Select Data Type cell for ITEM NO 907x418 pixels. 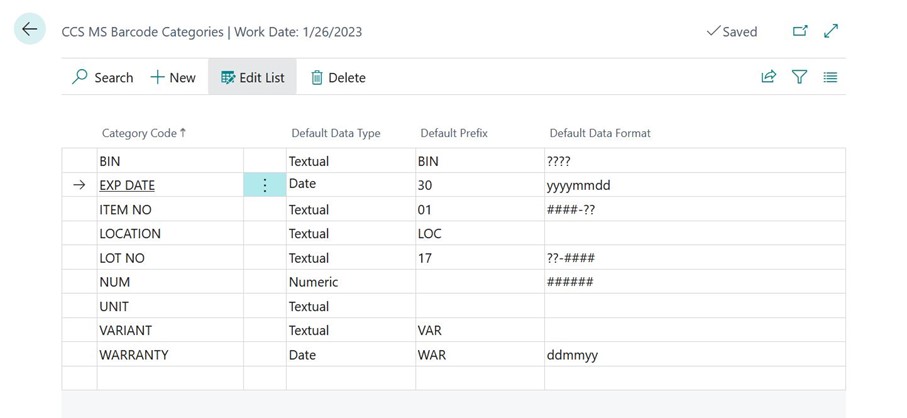[349, 209]
